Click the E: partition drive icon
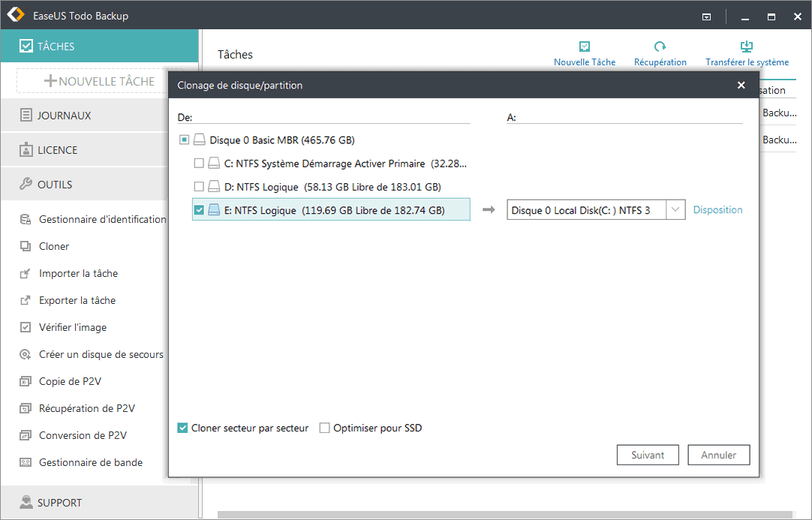Image resolution: width=812 pixels, height=520 pixels. (214, 210)
